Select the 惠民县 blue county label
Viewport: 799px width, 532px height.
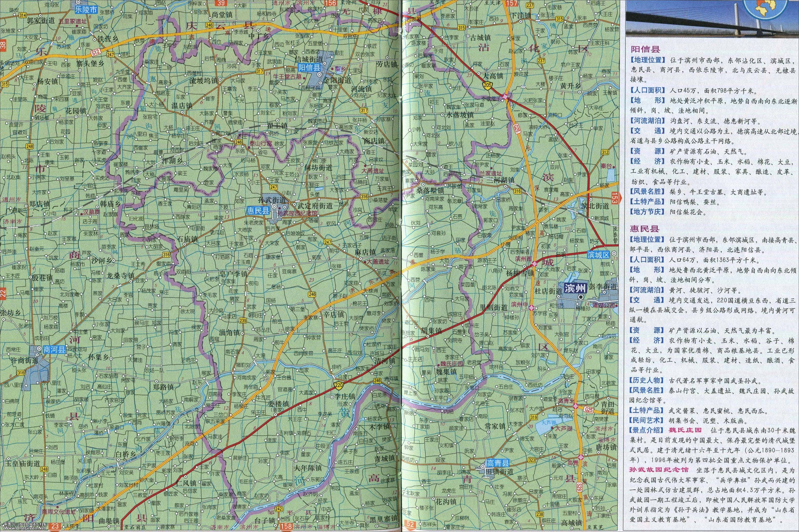coord(258,211)
